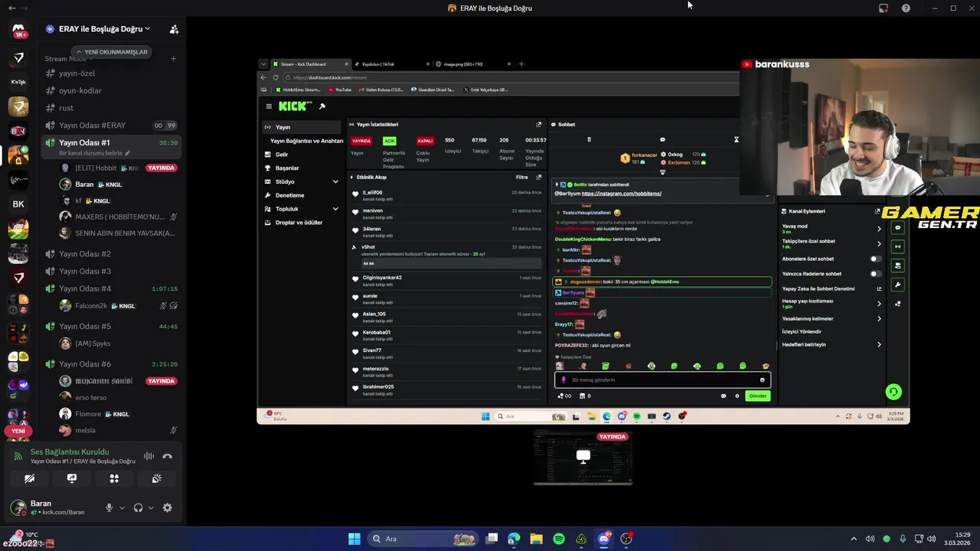Image resolution: width=980 pixels, height=551 pixels.
Task: Join Yayın Odası #ERAY voice channel
Action: pos(111,126)
